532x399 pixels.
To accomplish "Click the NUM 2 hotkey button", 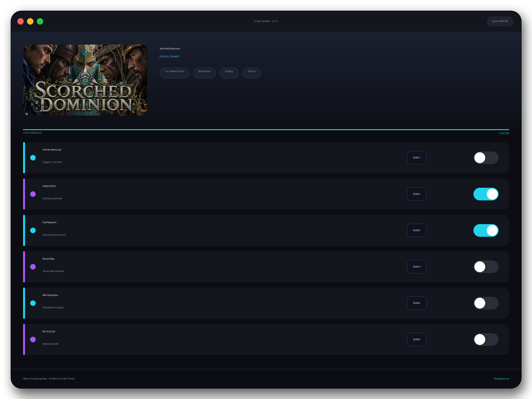I will tap(417, 194).
